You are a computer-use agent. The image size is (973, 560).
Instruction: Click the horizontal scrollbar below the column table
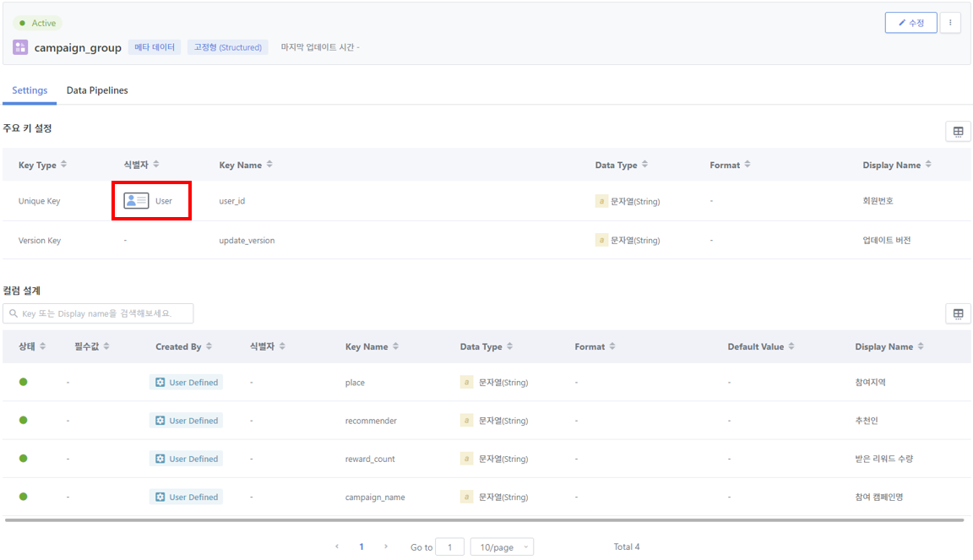point(484,520)
